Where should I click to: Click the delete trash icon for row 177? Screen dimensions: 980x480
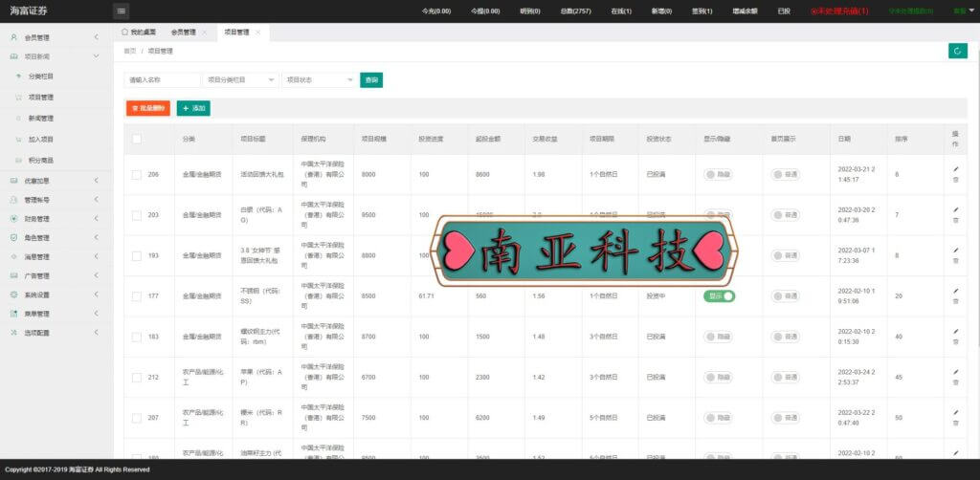coord(955,301)
